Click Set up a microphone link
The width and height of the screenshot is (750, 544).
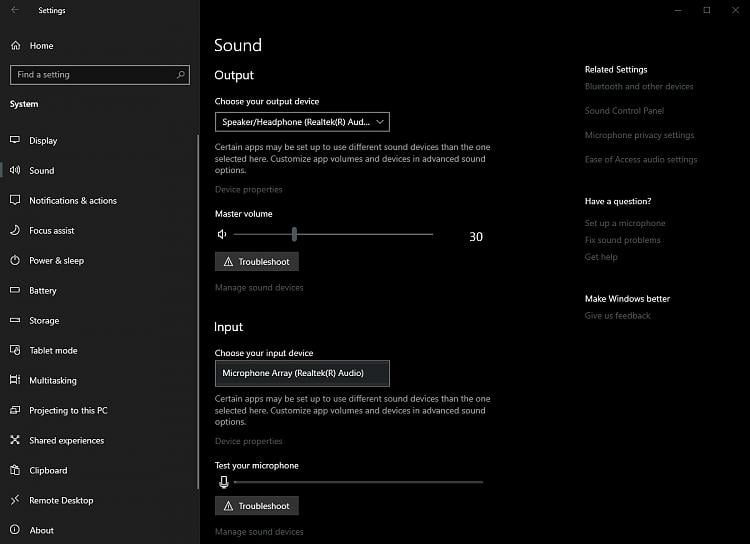tap(625, 223)
